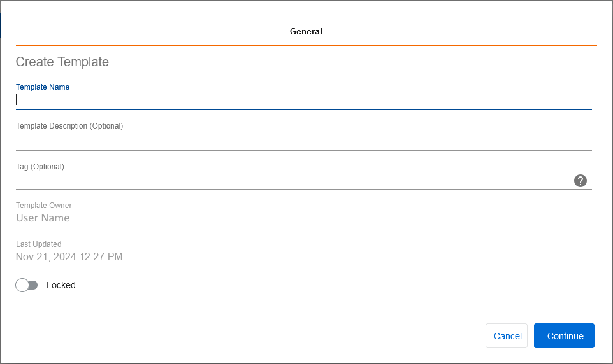Image resolution: width=613 pixels, height=364 pixels.
Task: Click the Template Owner label
Action: 44,206
